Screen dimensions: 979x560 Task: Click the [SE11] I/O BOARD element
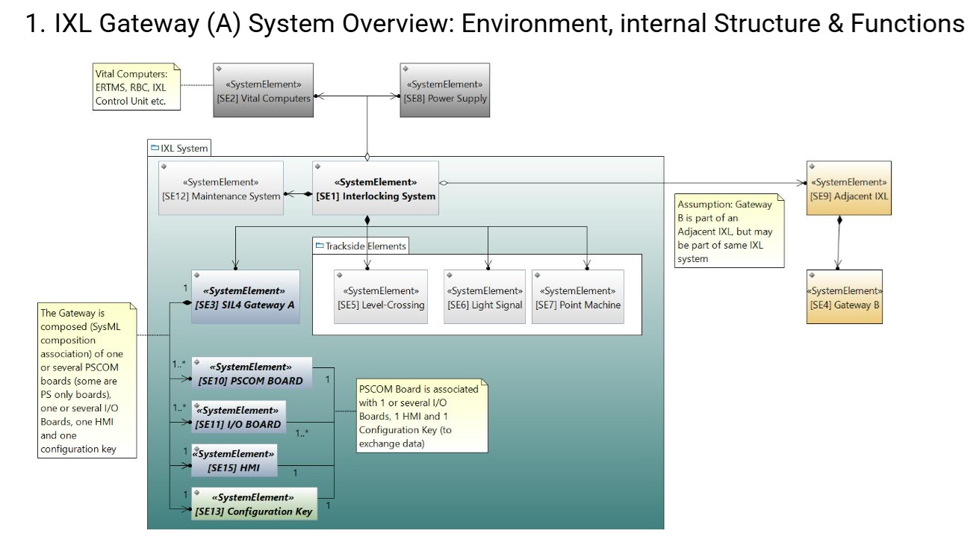[x=240, y=417]
